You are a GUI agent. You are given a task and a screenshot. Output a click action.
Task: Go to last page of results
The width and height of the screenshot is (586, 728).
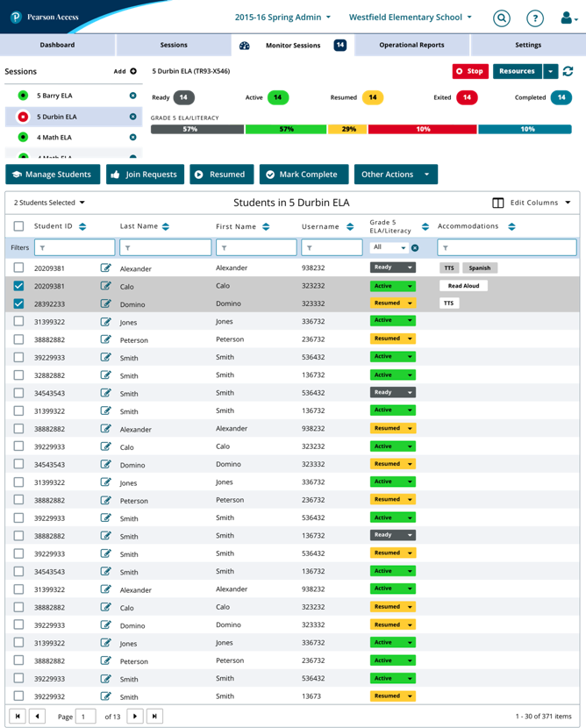point(154,716)
